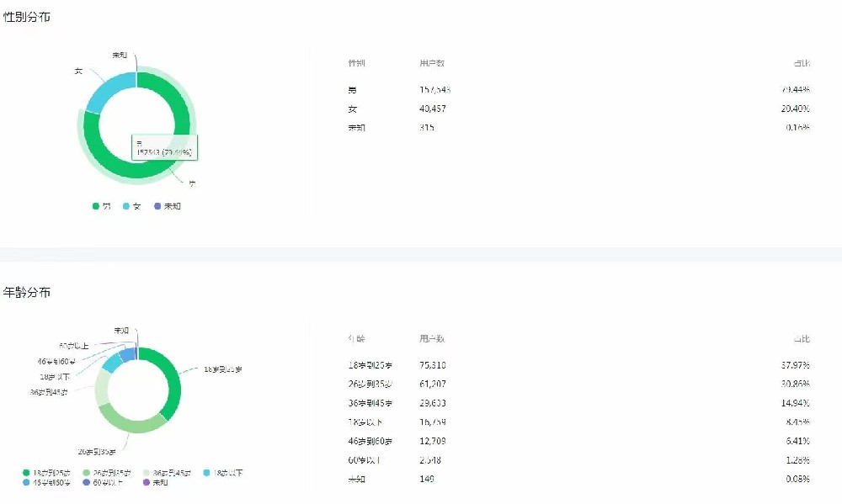
Task: Toggle the 未知 age legend item
Action: (156, 482)
